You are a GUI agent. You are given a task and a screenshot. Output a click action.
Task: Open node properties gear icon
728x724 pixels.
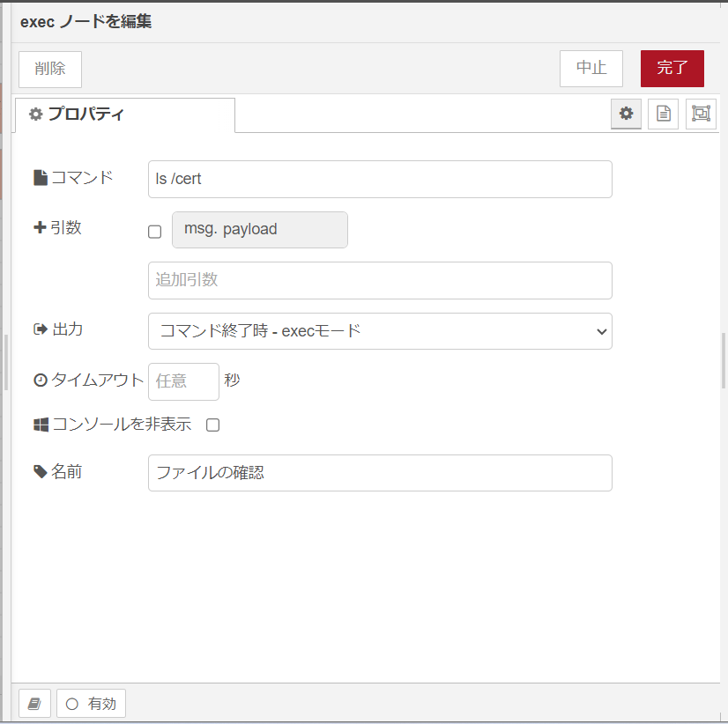[x=626, y=114]
